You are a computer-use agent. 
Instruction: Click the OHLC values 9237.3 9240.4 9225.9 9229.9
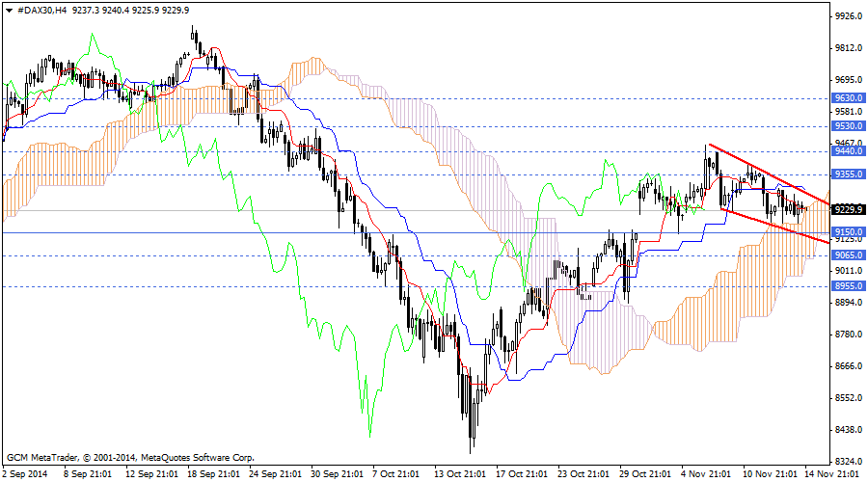130,10
